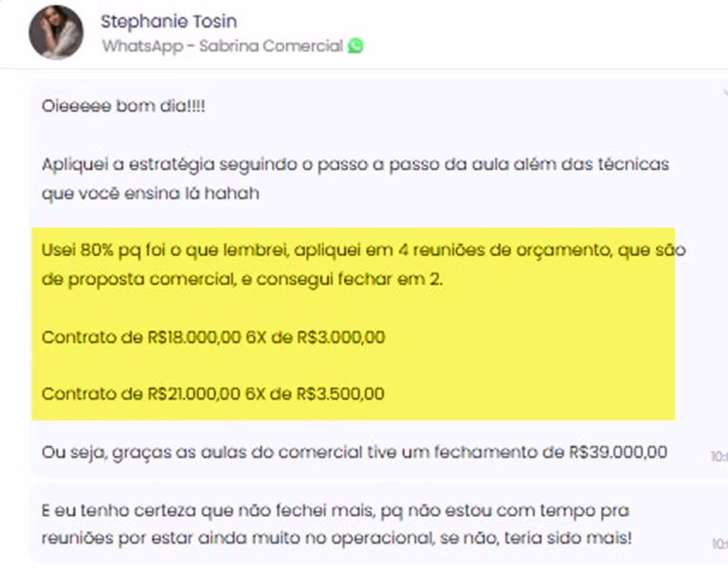Image resolution: width=728 pixels, height=569 pixels.
Task: Click the first message's timestamp
Action: [x=719, y=456]
